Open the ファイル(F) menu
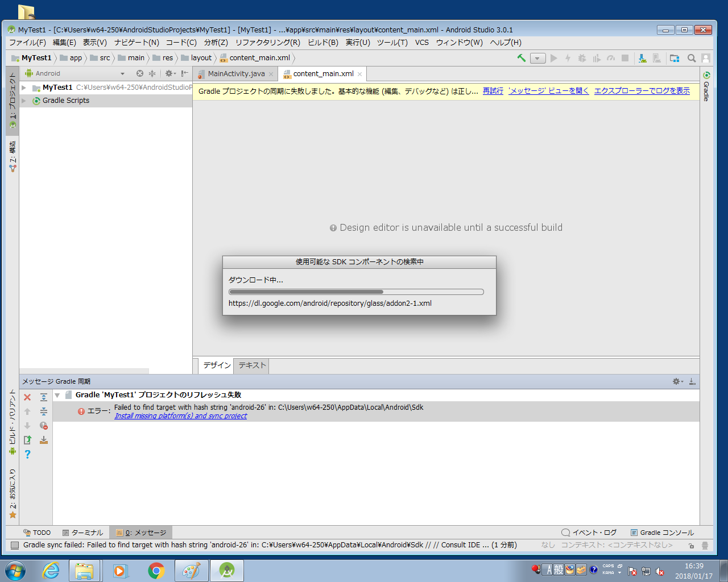Viewport: 728px width, 582px height. (27, 43)
